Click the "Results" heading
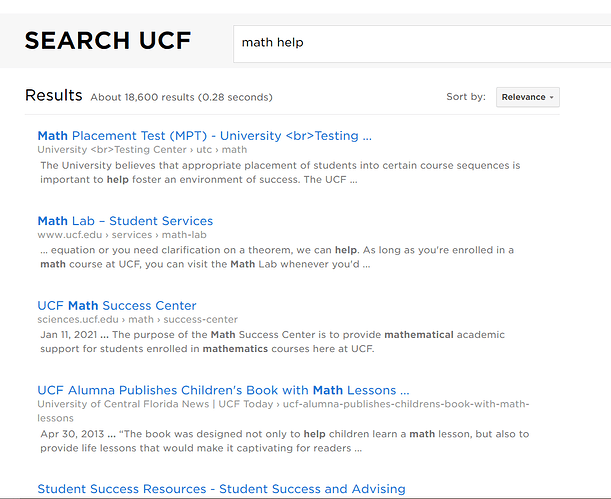Viewport: 611px width, 499px height. 54,95
